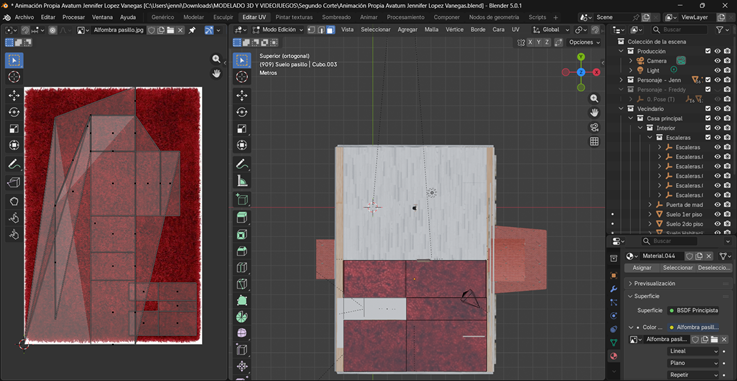Open the Lineal interpolation dropdown
This screenshot has width=737, height=381.
693,351
